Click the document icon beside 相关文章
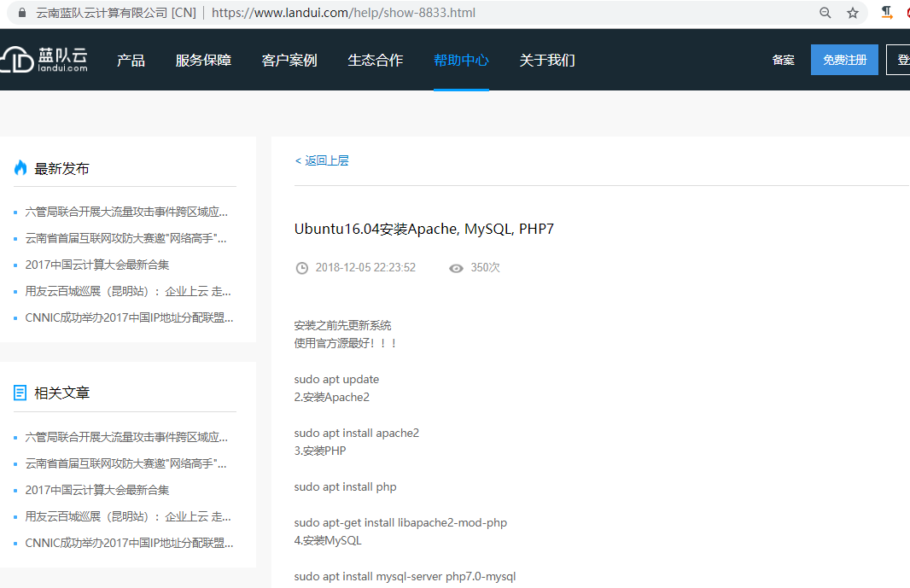This screenshot has height=588, width=910. [20, 393]
